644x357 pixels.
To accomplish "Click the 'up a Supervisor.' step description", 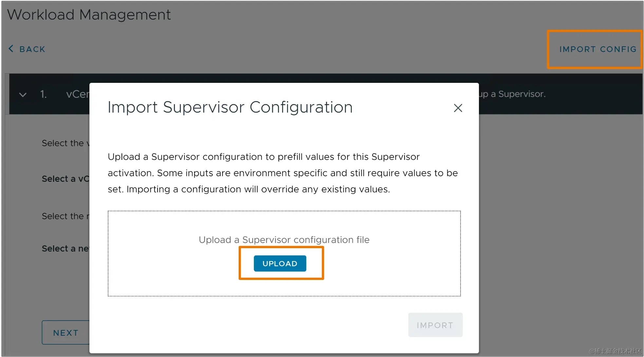I will (x=512, y=94).
